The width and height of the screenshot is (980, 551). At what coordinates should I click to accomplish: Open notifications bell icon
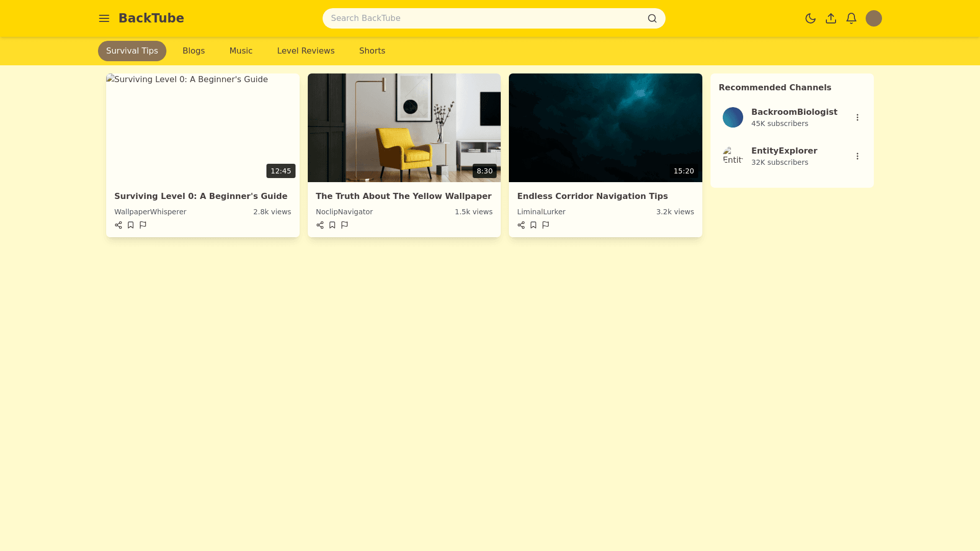[x=851, y=18]
